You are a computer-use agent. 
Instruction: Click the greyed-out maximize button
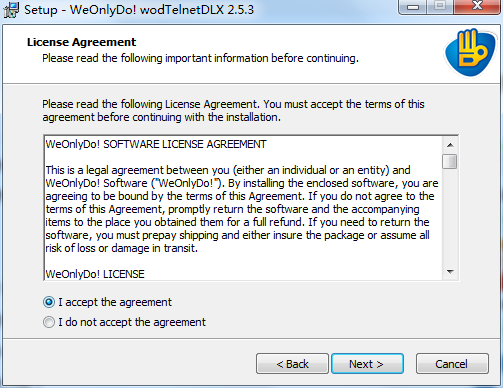[440, 7]
